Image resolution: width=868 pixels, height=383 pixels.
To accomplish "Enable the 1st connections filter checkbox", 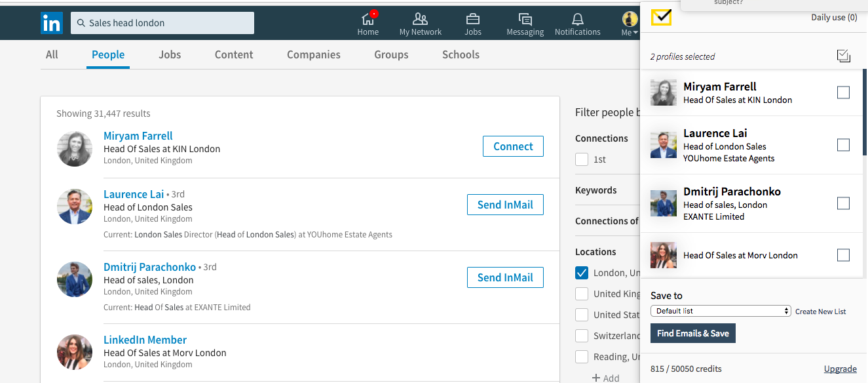I will click(582, 159).
